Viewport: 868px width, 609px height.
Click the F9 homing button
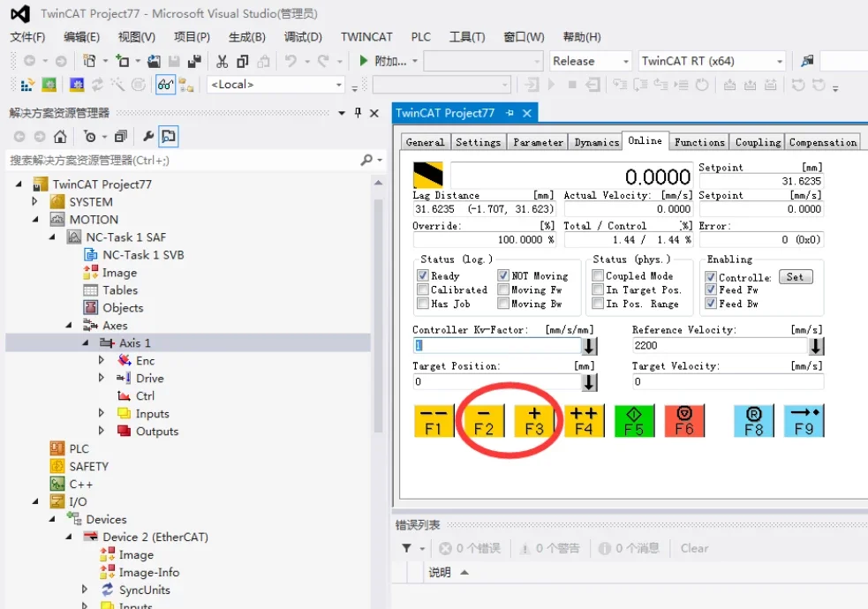(x=804, y=421)
